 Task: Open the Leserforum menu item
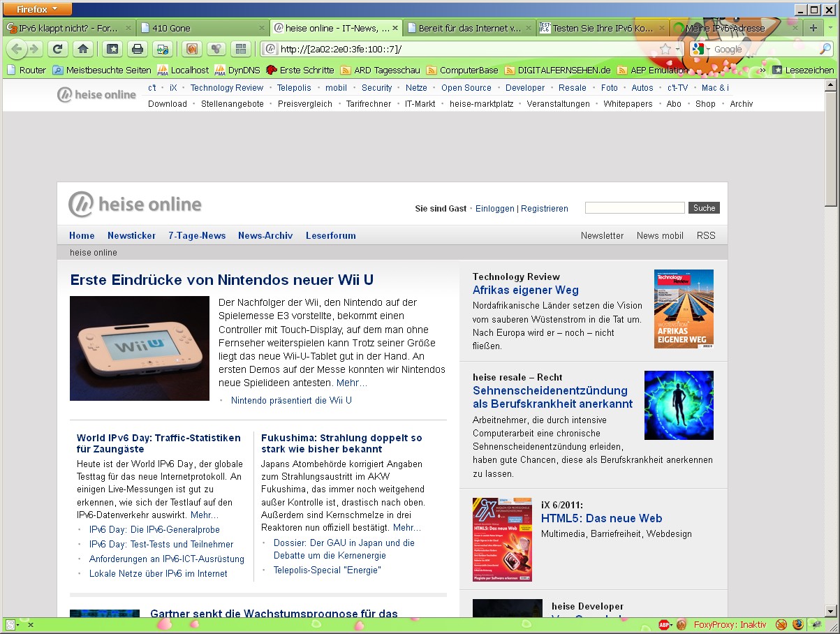coord(331,235)
